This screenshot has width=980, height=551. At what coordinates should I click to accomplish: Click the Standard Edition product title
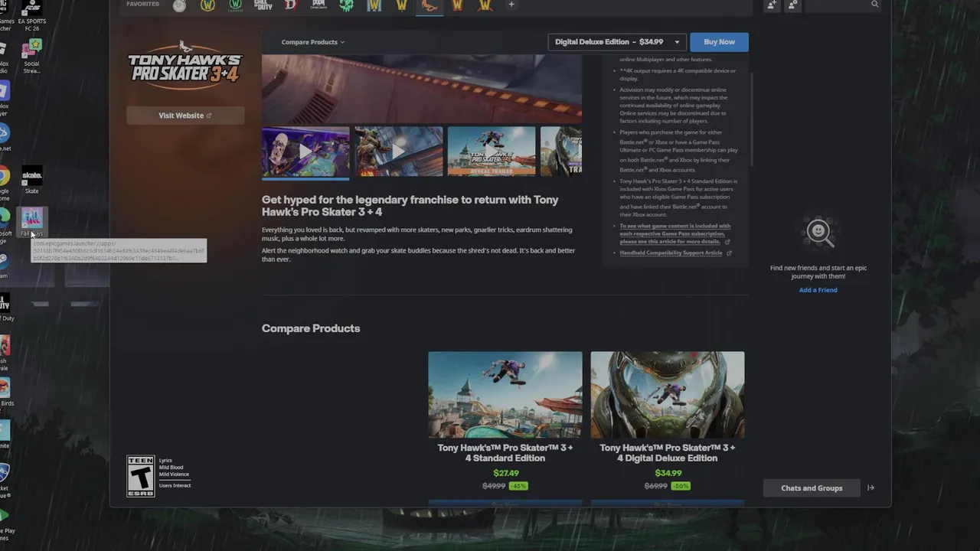point(505,453)
